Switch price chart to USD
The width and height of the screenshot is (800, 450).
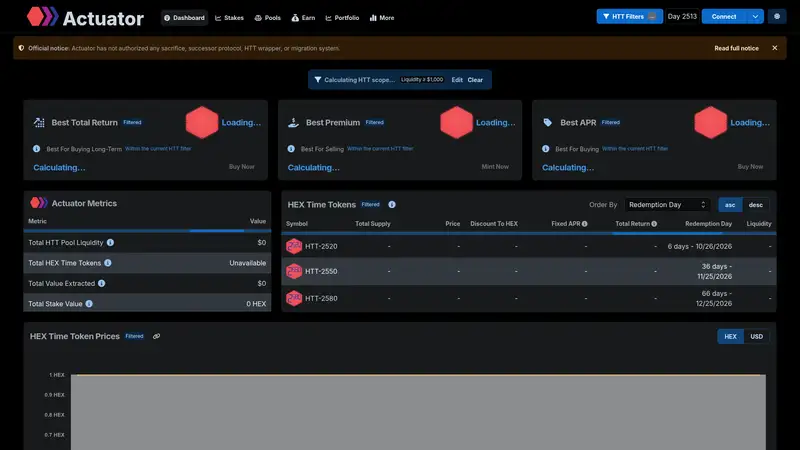(x=756, y=336)
